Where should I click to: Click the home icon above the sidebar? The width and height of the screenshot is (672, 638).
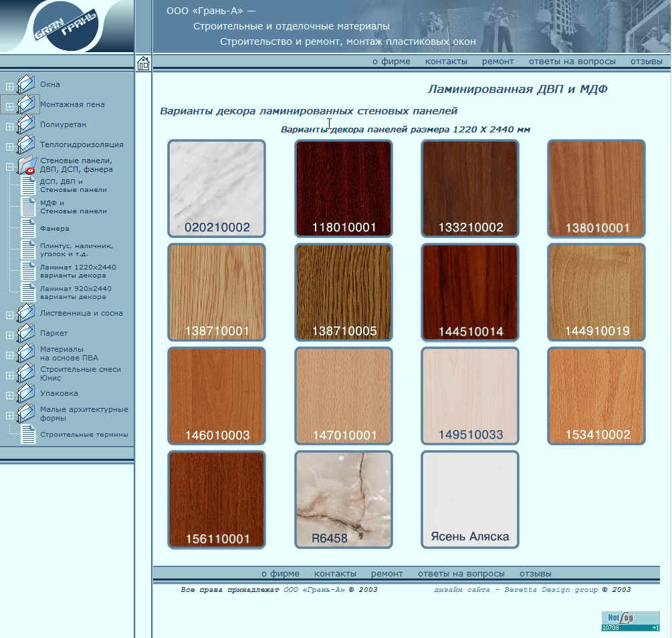click(x=143, y=64)
